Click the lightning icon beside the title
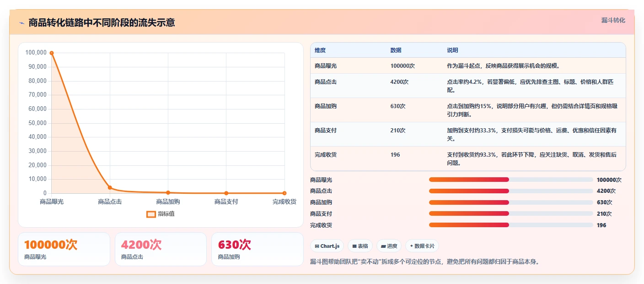The height and width of the screenshot is (284, 644). click(x=21, y=23)
